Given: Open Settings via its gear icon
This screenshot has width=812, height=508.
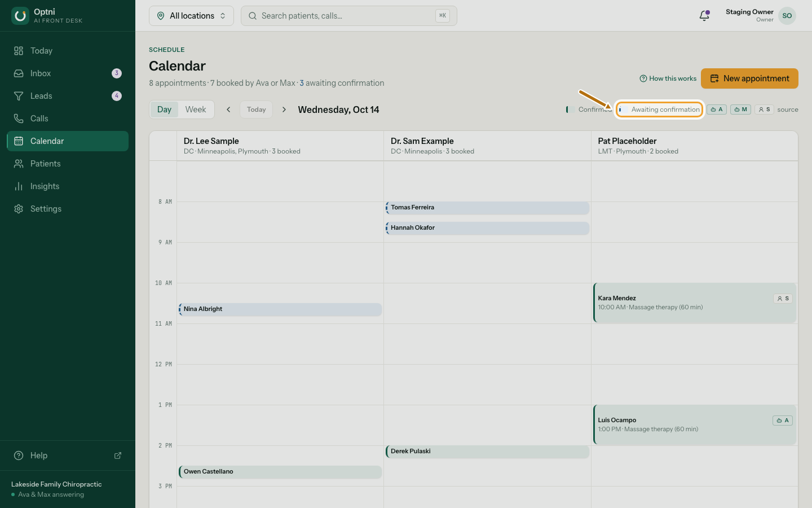Looking at the screenshot, I should 19,209.
